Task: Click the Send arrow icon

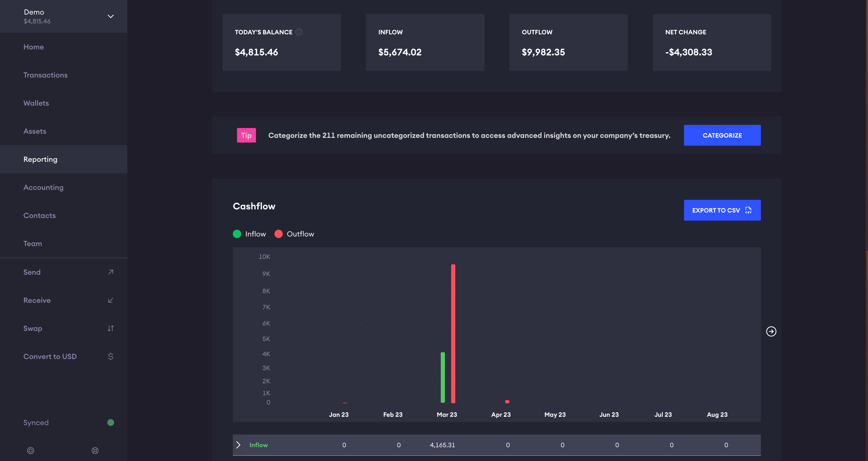Action: [110, 272]
